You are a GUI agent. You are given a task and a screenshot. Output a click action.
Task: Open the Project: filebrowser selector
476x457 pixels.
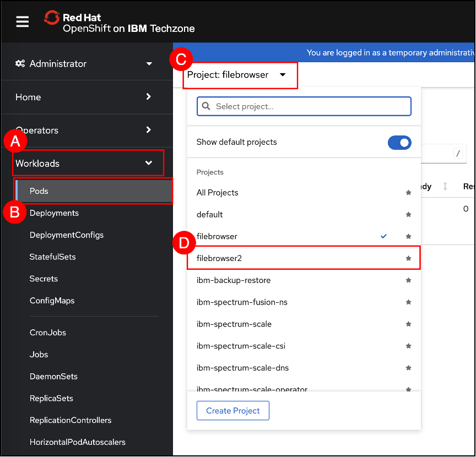point(237,75)
